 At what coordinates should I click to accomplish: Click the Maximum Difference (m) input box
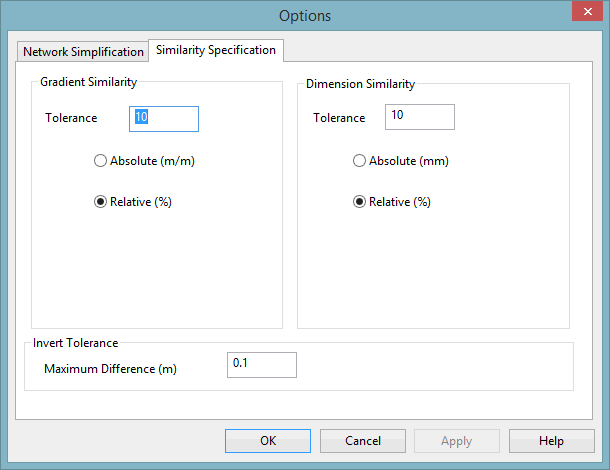pos(262,365)
